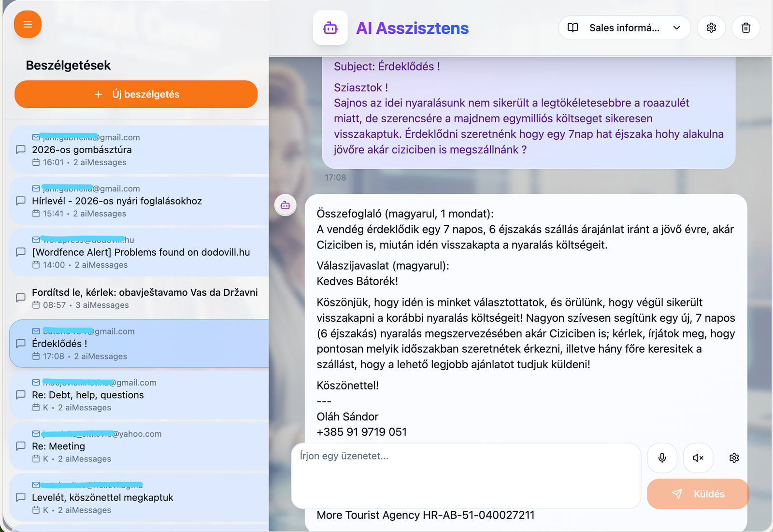773x532 pixels.
Task: Click the AI Asszisztens robot logo
Action: pos(330,28)
